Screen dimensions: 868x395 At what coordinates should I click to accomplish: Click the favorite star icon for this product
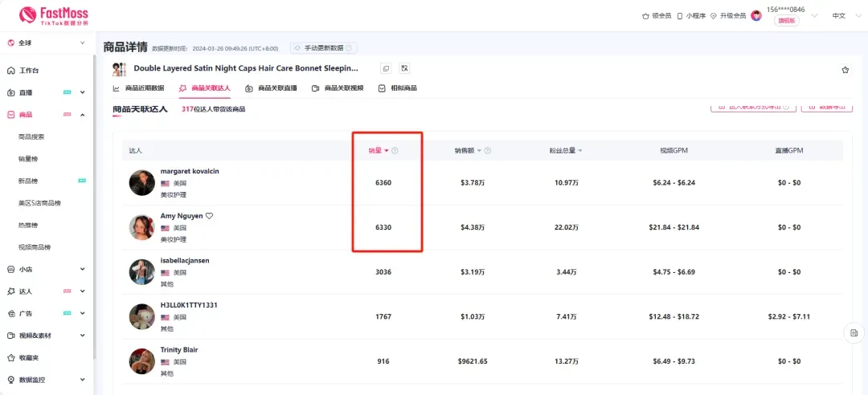pos(845,70)
